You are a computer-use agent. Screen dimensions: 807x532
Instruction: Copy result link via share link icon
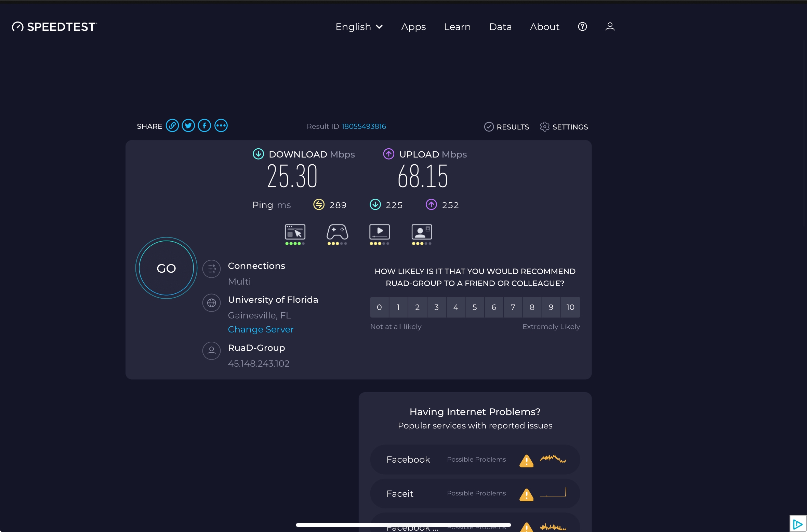[x=172, y=126]
